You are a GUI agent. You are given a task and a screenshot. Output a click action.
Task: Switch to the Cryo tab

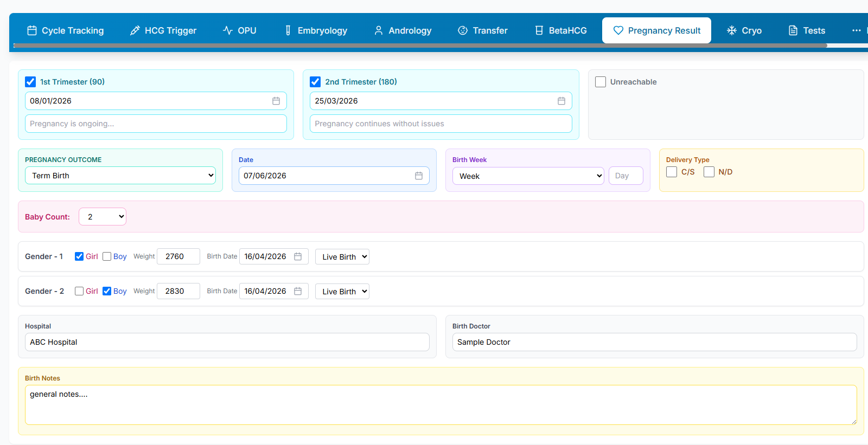pyautogui.click(x=744, y=30)
